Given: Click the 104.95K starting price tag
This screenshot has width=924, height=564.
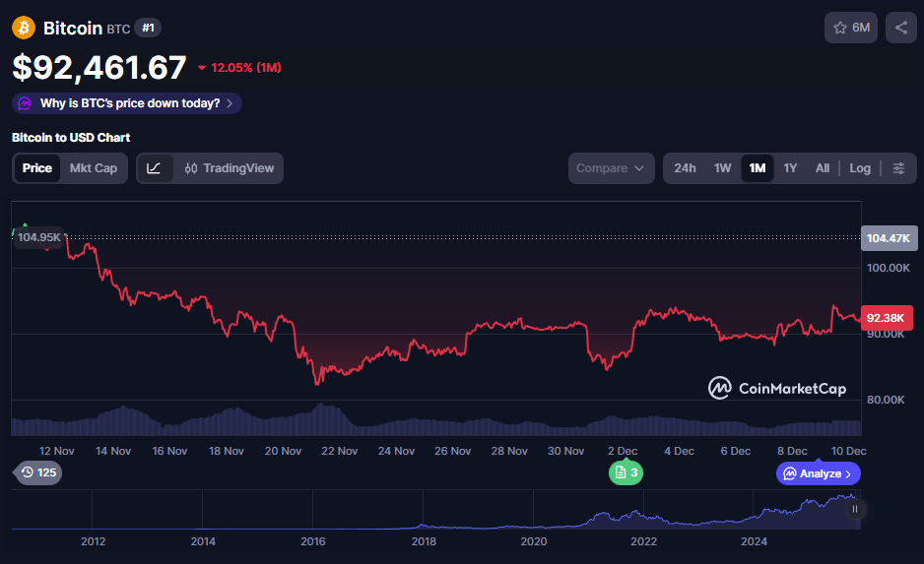Looking at the screenshot, I should point(38,237).
